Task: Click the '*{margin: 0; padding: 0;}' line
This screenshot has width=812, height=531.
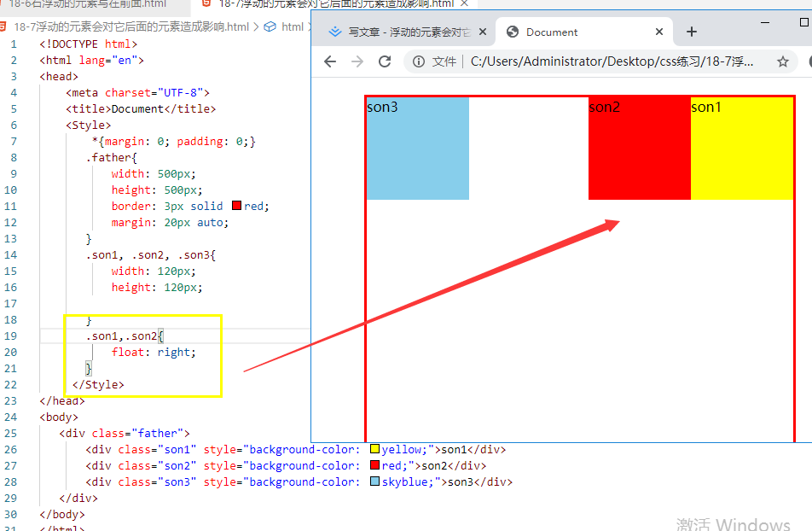Action: (x=173, y=142)
